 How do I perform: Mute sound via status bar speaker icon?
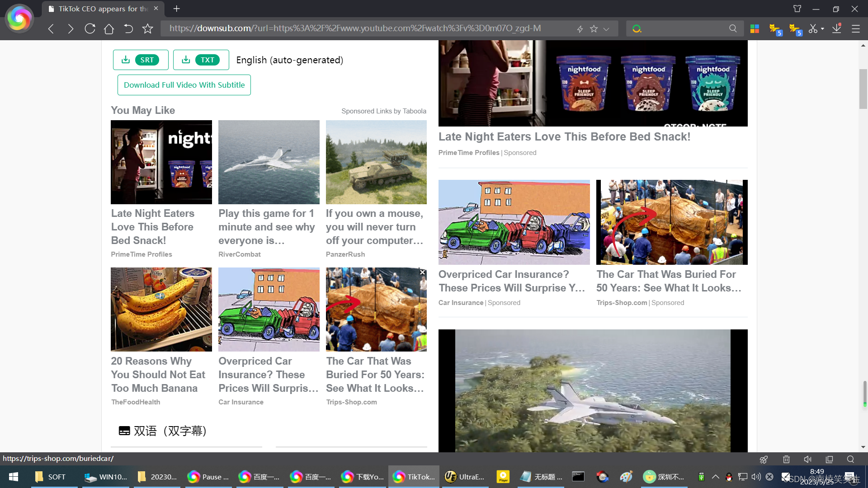click(808, 459)
